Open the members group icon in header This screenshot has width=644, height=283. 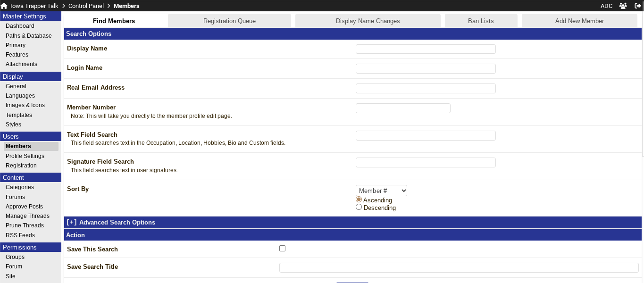click(623, 6)
